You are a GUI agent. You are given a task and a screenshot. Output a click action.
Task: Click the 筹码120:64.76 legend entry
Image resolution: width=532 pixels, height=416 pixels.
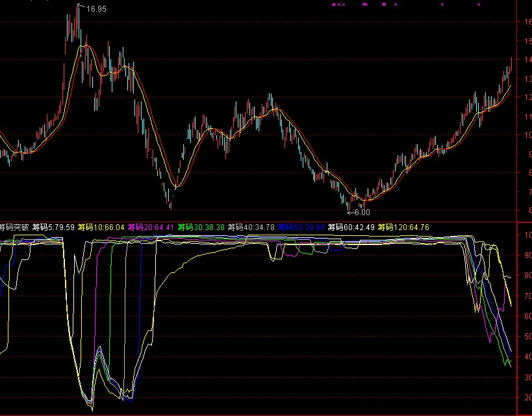click(x=403, y=227)
